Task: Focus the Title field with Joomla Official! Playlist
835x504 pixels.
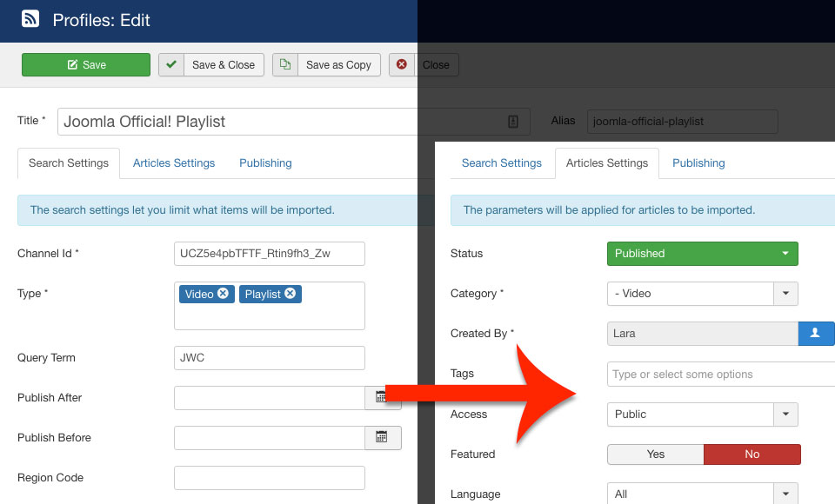Action: [293, 122]
